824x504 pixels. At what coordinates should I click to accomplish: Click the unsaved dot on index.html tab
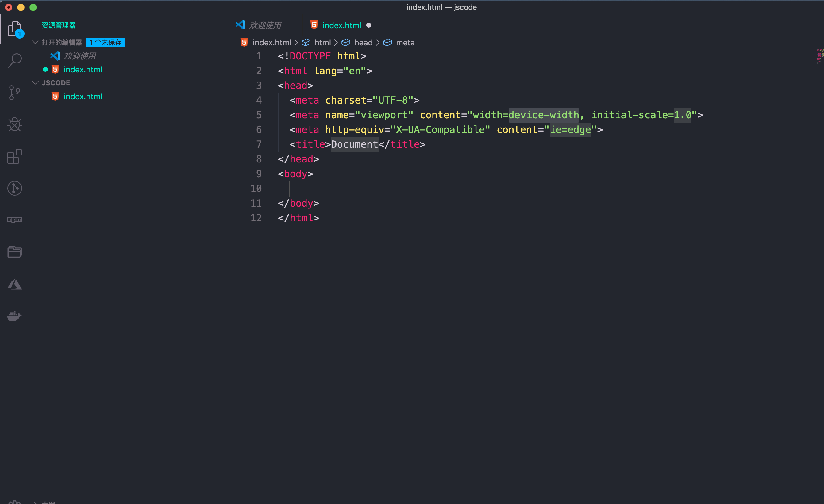[x=369, y=25]
